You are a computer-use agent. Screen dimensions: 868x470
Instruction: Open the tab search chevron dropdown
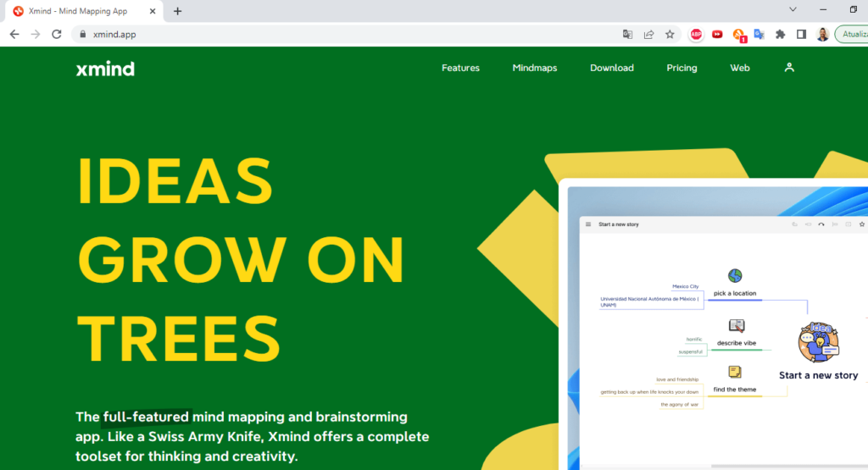793,9
